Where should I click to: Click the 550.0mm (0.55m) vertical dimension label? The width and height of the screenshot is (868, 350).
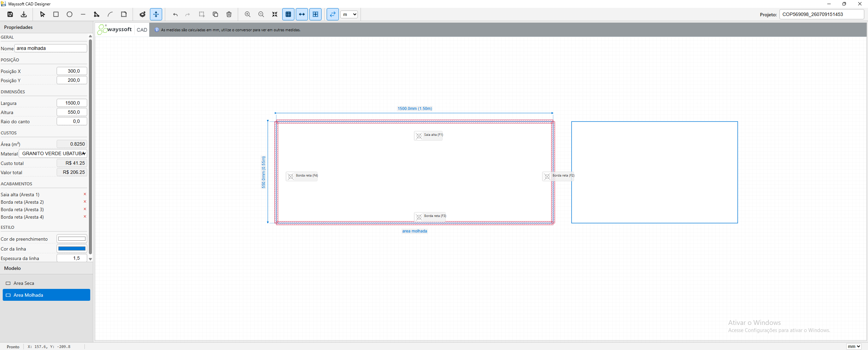tap(264, 172)
